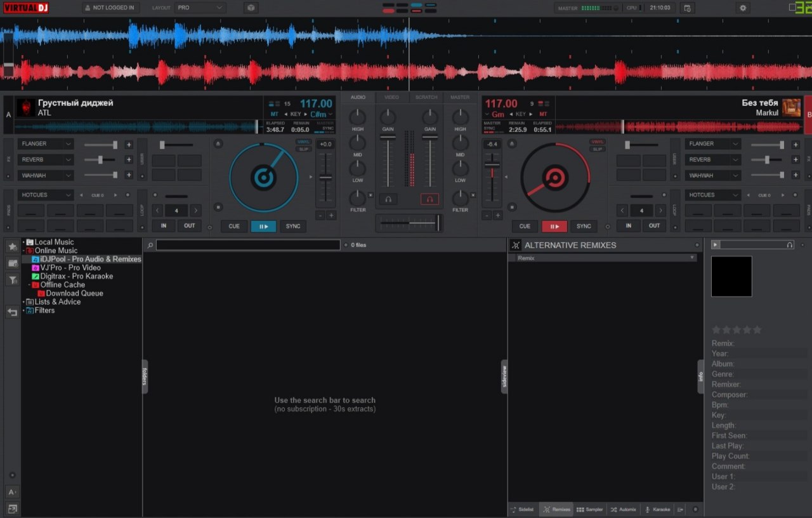
Task: Click the A icon in bottom sidebar
Action: point(12,492)
